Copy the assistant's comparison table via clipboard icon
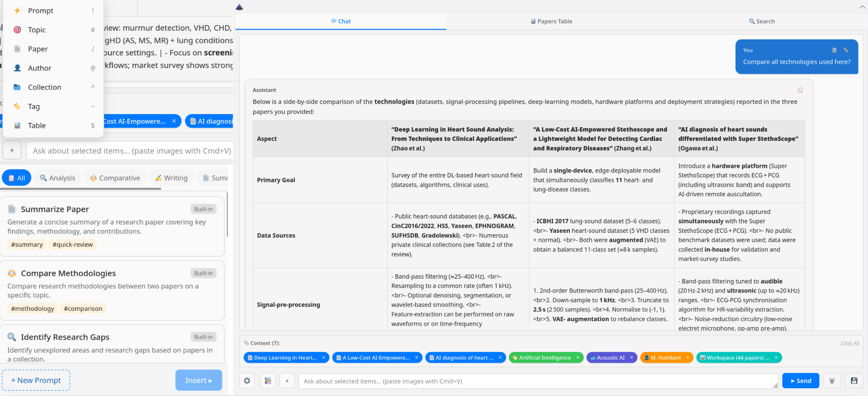 pyautogui.click(x=800, y=90)
